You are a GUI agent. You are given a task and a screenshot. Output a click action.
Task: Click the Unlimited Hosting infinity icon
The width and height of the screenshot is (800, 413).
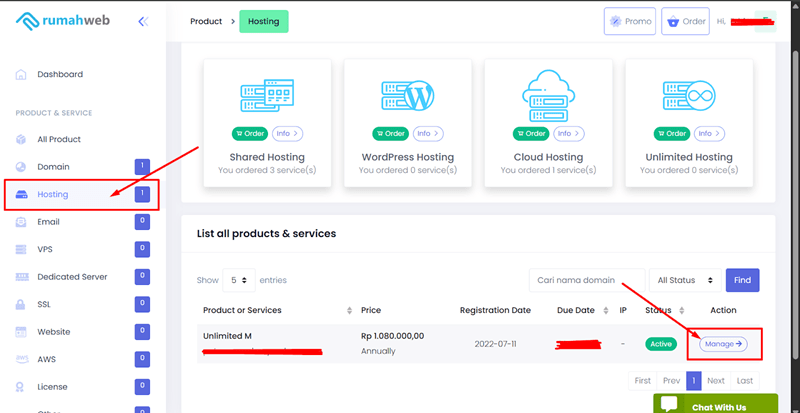[689, 96]
